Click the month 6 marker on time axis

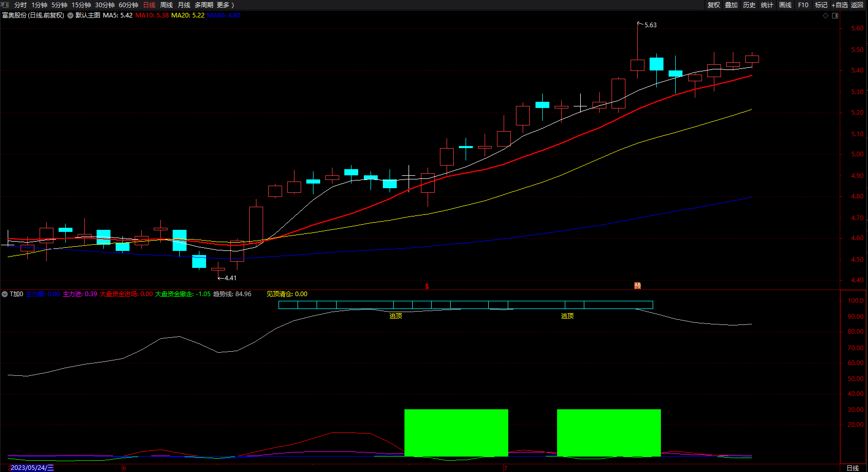[x=124, y=468]
